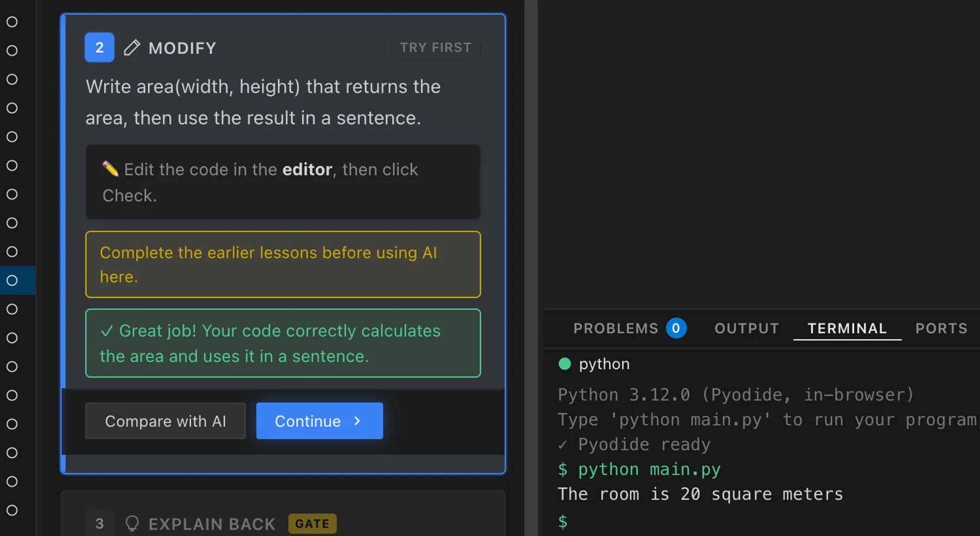Click the 'Great job!' success message
Image resolution: width=980 pixels, height=536 pixels.
pos(283,343)
